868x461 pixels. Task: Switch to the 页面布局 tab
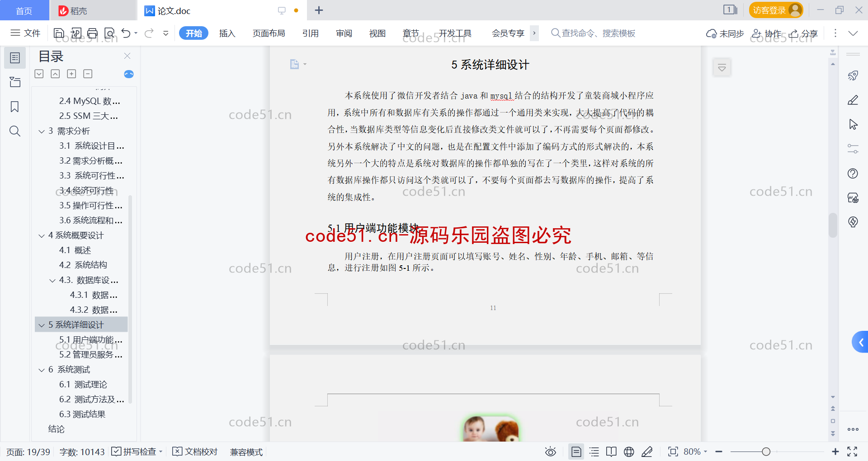click(x=269, y=33)
